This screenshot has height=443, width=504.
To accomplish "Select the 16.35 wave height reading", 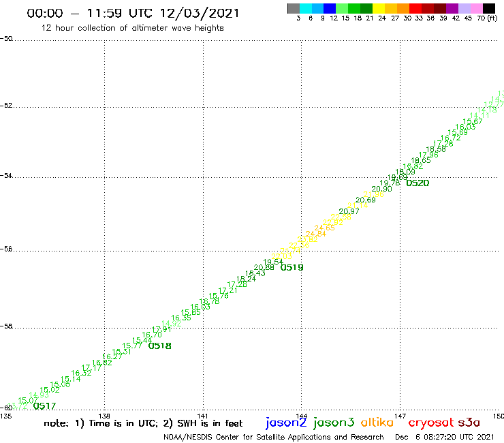I will tap(181, 318).
